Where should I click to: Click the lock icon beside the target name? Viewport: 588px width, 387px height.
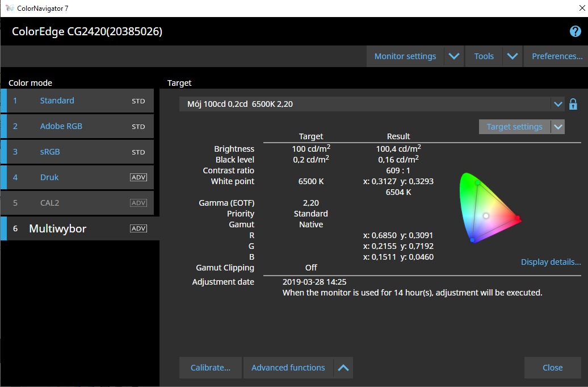coord(573,104)
